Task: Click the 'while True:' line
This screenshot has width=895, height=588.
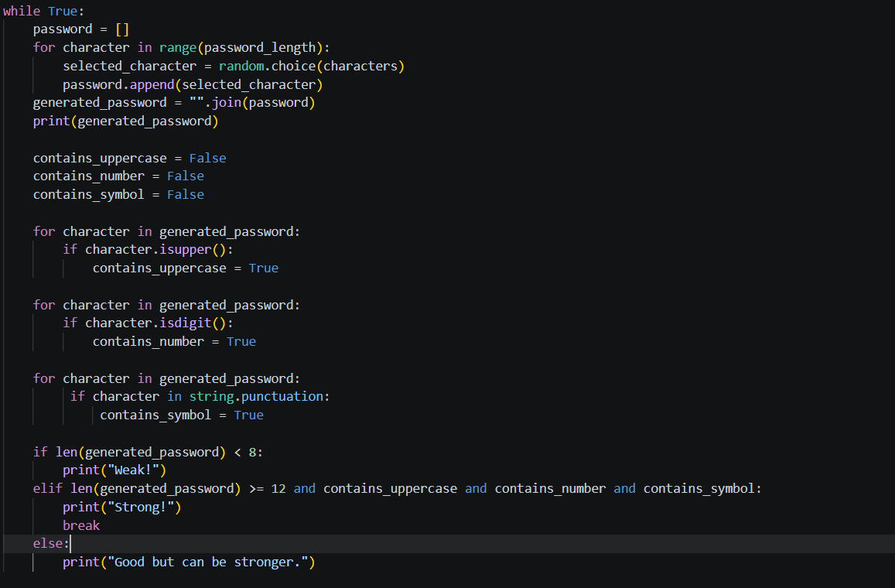Action: 43,11
